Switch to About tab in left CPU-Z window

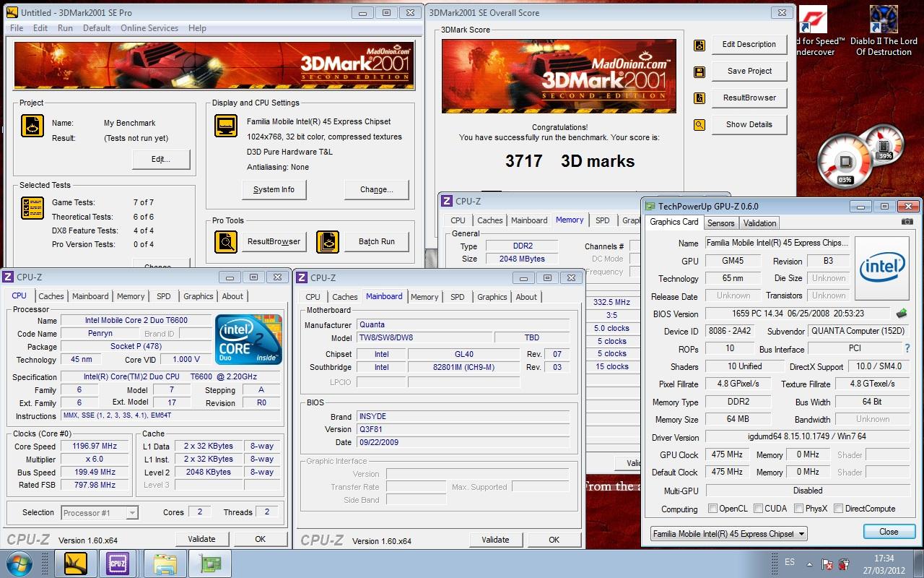pyautogui.click(x=232, y=296)
